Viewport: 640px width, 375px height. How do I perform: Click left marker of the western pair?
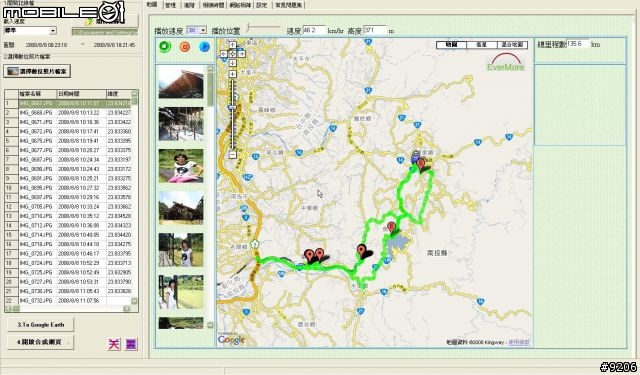310,255
